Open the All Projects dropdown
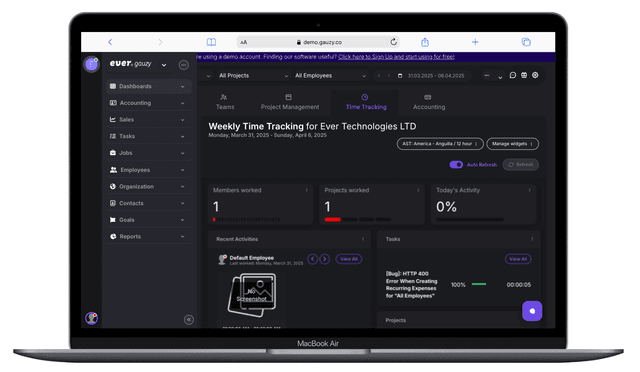 coord(252,76)
